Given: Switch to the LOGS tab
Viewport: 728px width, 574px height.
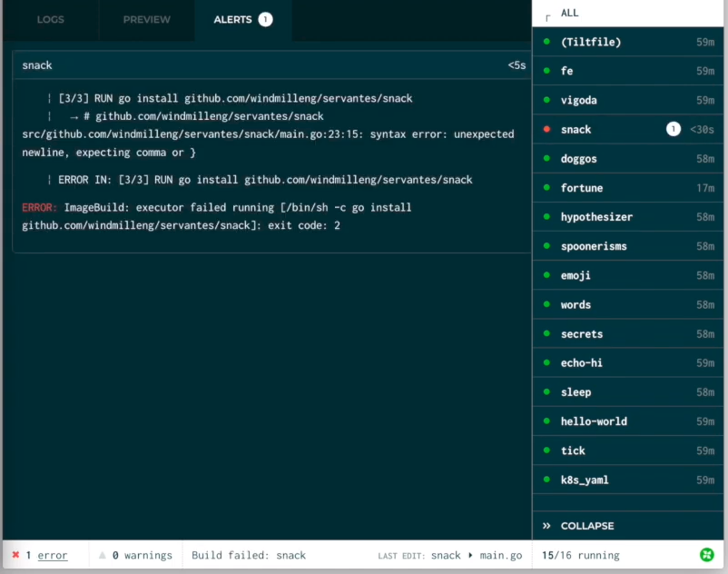Looking at the screenshot, I should pos(51,19).
